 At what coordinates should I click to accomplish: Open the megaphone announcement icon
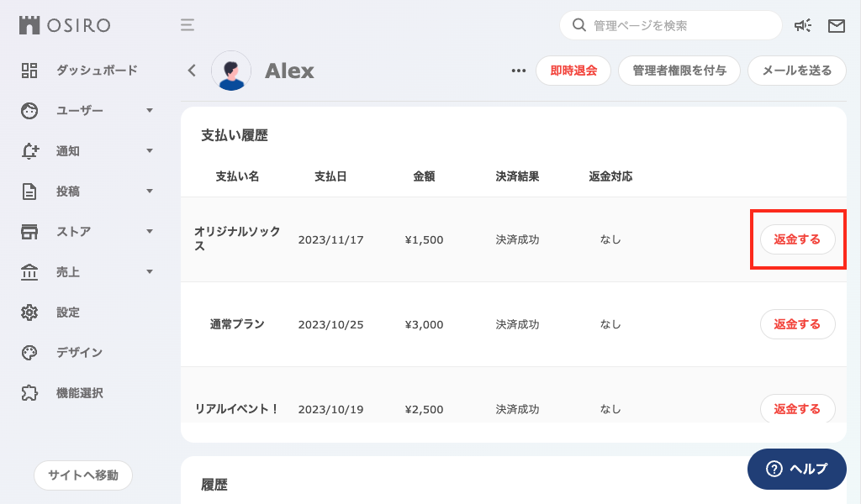pyautogui.click(x=803, y=25)
